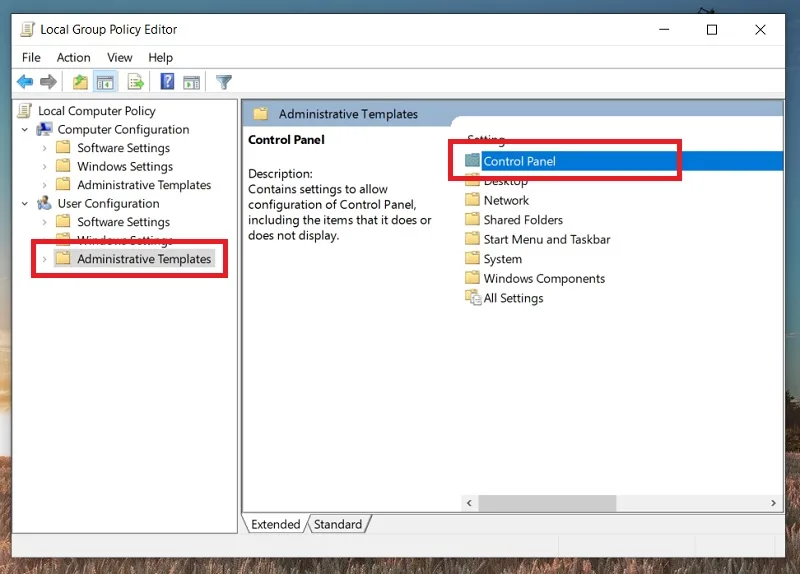Open the Action menu
The height and width of the screenshot is (574, 800).
pos(73,58)
